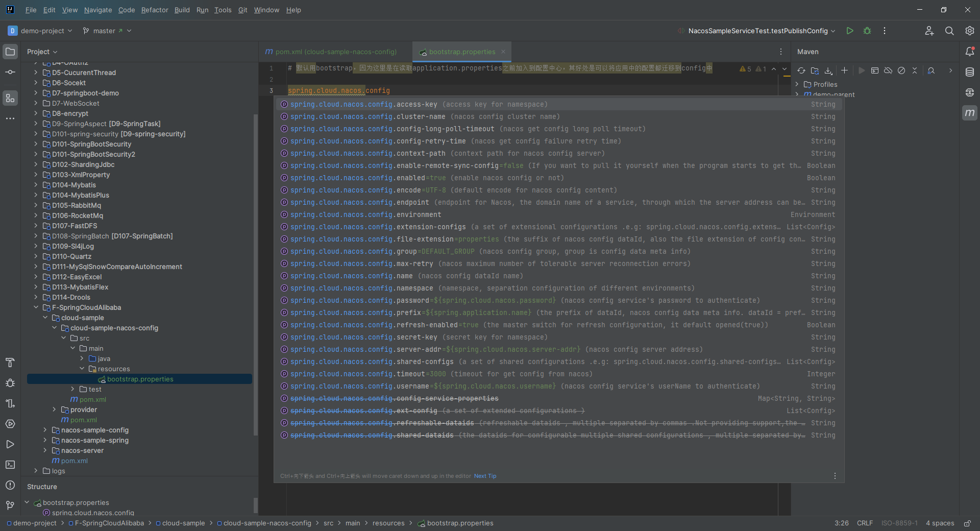Open the Build hammer tool window

click(10, 363)
